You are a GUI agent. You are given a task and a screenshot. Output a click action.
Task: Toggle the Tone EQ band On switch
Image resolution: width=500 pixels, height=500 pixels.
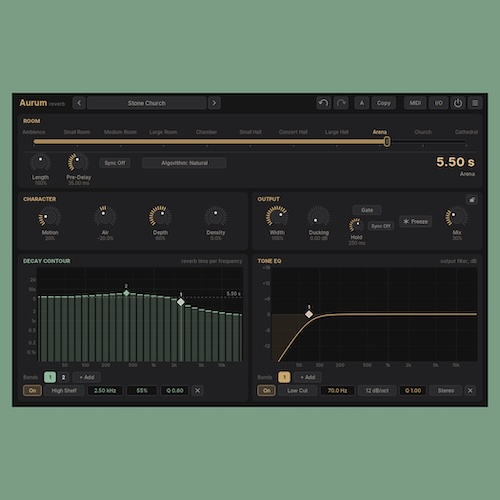pos(267,390)
